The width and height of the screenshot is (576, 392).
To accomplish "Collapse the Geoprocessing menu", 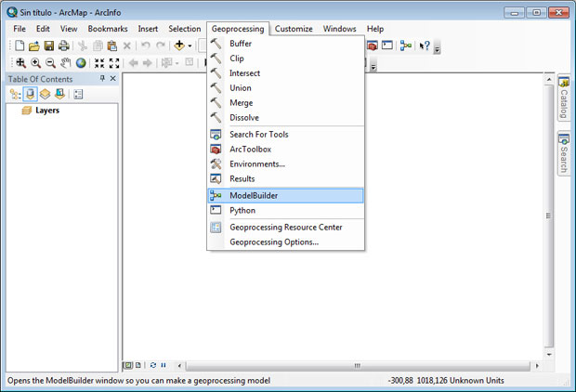I will coord(238,29).
